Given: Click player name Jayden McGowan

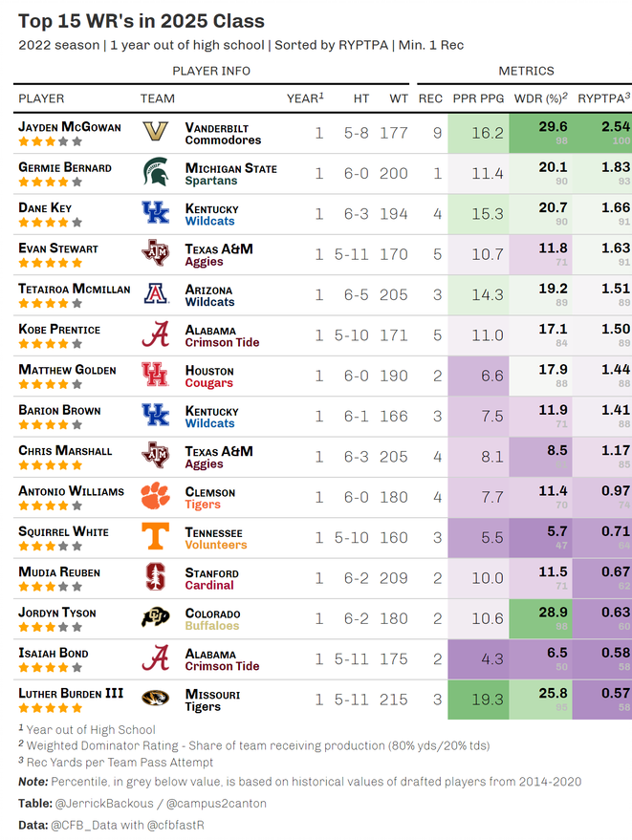Looking at the screenshot, I should coord(69,126).
